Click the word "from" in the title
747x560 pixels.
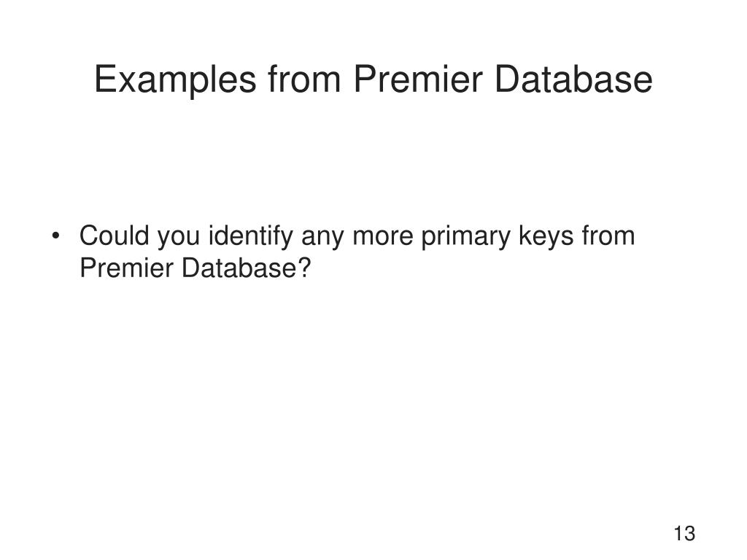tap(304, 79)
